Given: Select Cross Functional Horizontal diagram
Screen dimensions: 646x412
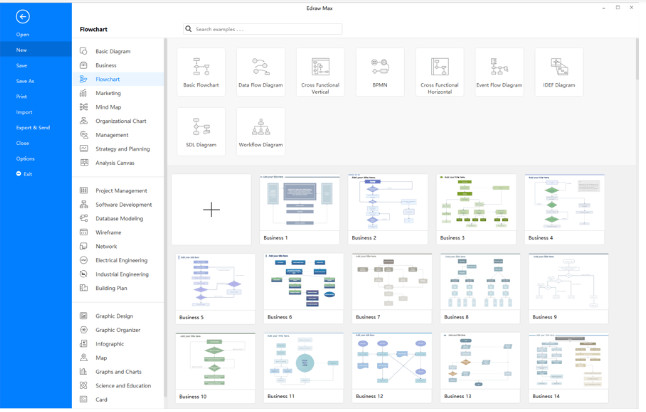Looking at the screenshot, I should coord(440,72).
